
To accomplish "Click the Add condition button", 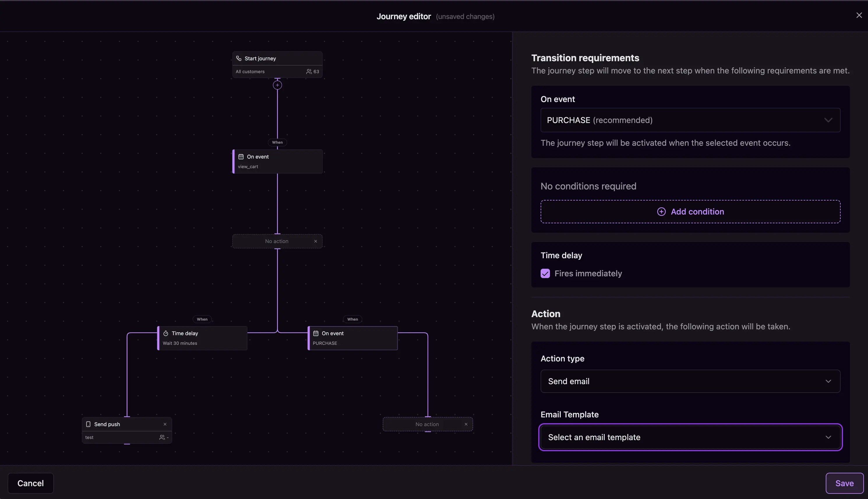I will [x=690, y=212].
